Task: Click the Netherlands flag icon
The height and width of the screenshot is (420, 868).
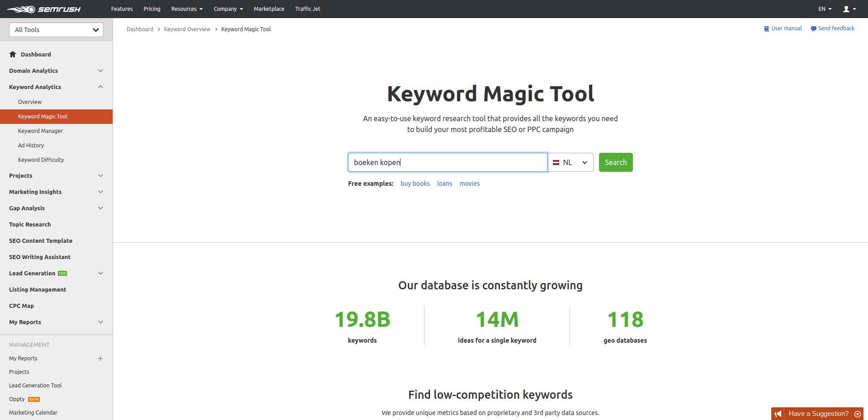Action: click(556, 162)
